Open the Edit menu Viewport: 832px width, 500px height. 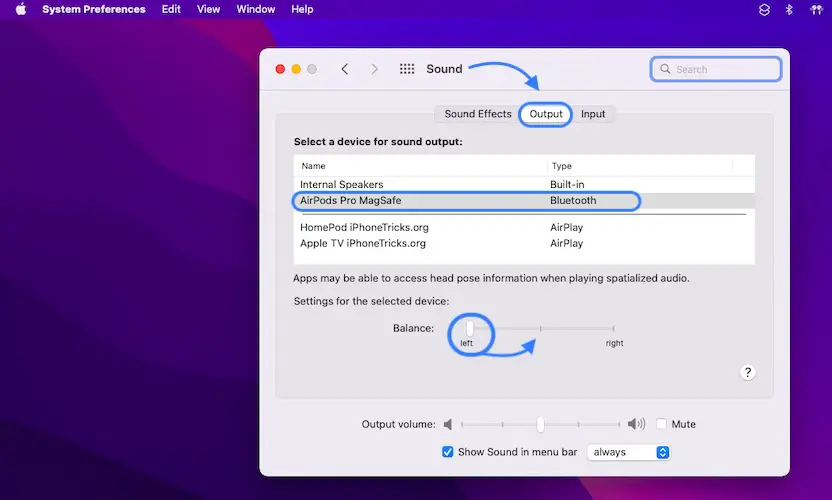pyautogui.click(x=171, y=9)
